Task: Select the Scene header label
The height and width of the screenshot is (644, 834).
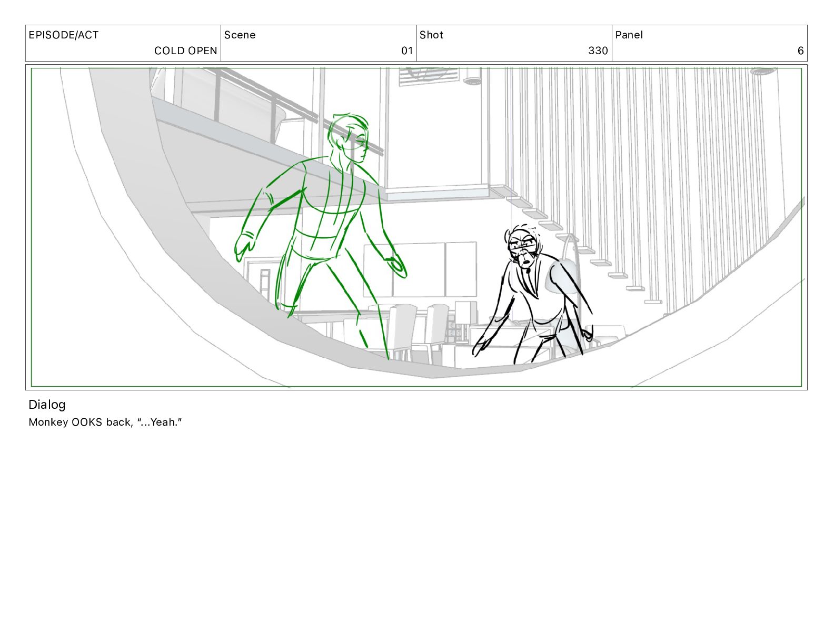Action: click(240, 35)
